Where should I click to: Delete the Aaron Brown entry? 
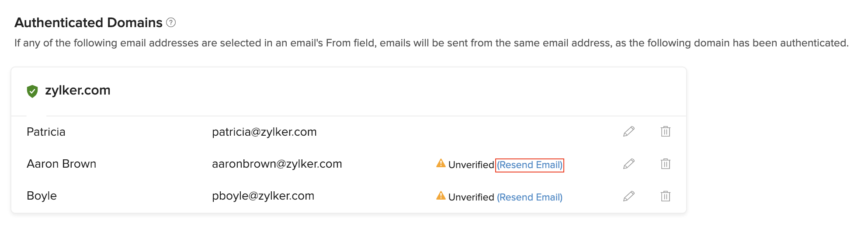click(x=665, y=164)
